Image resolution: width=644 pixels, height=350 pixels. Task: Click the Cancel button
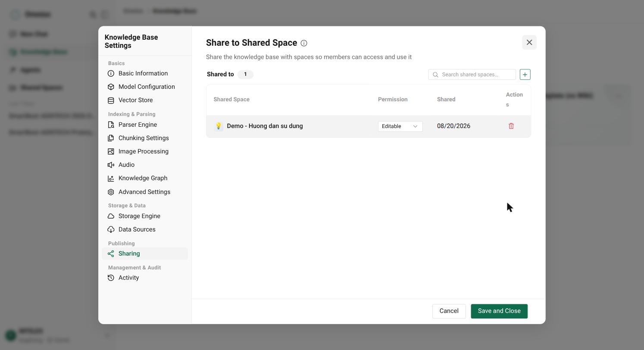coord(449,311)
